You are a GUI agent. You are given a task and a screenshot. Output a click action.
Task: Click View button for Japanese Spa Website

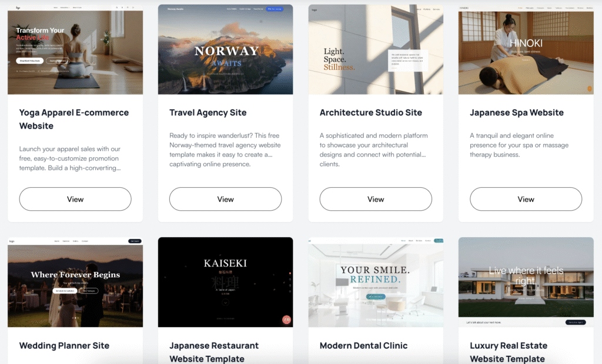pos(526,199)
